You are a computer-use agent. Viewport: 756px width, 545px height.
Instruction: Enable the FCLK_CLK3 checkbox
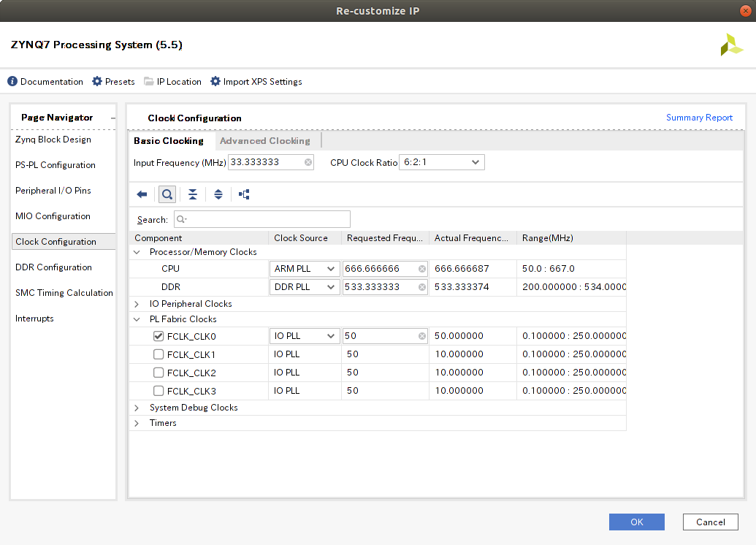coord(159,391)
